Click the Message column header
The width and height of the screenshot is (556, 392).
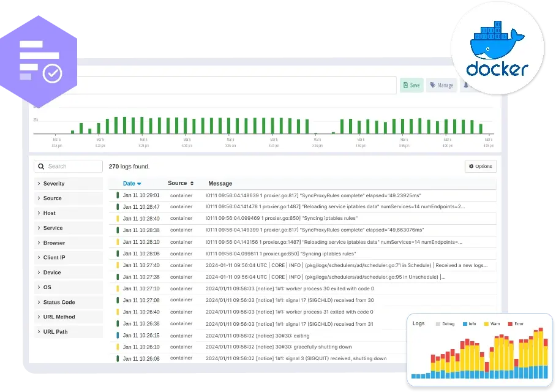(220, 183)
